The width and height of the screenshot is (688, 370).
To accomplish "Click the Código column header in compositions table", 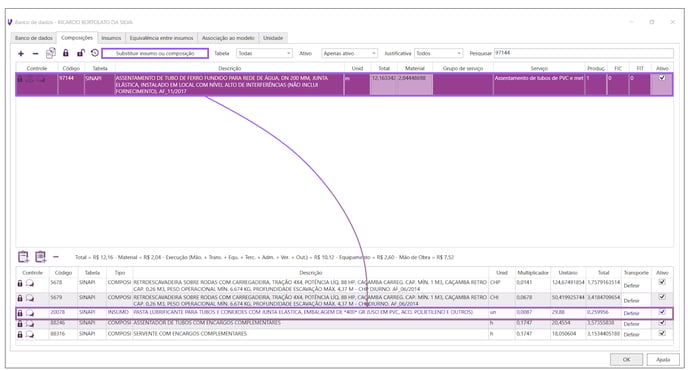I will [71, 68].
